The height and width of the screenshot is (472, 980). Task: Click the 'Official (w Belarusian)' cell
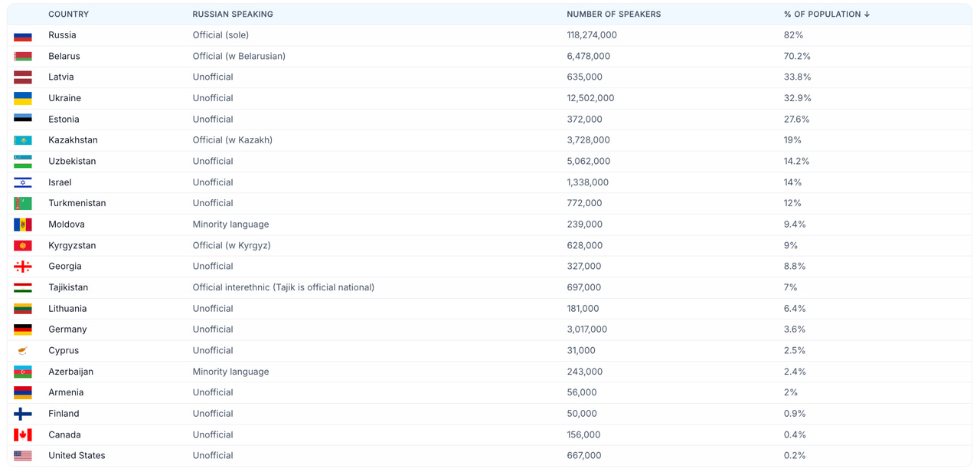(x=239, y=57)
